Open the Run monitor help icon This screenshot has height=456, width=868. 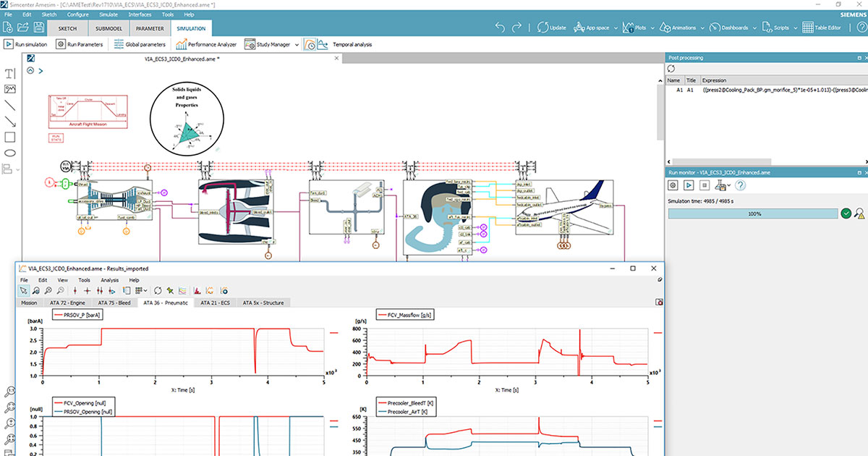(739, 185)
